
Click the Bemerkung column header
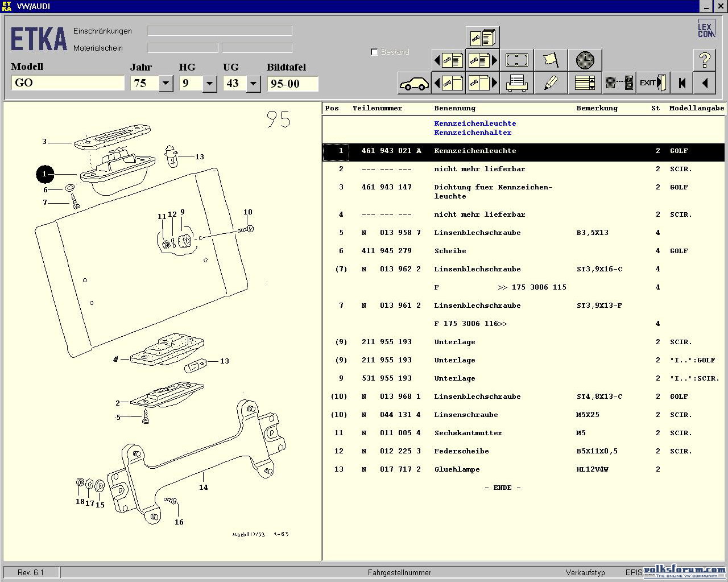(x=597, y=108)
